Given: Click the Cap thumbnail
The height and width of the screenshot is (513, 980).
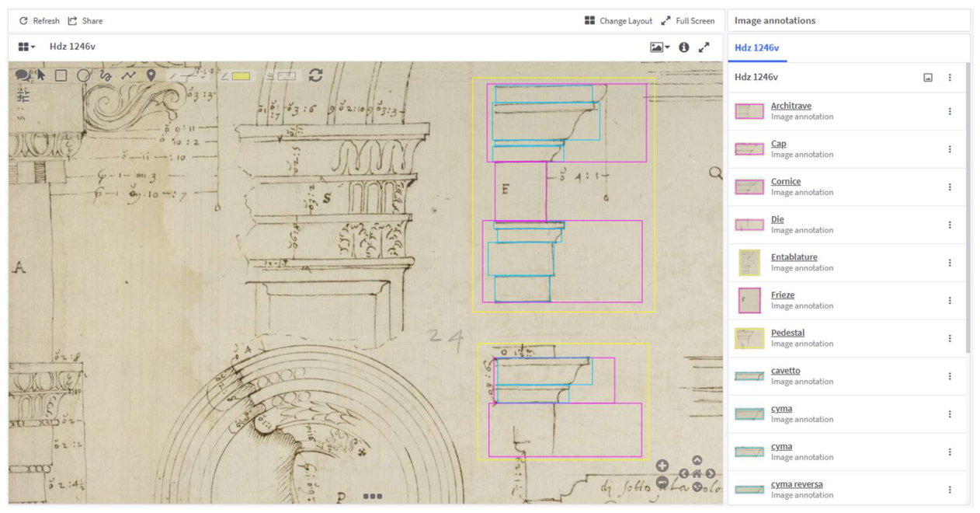Looking at the screenshot, I should point(749,149).
